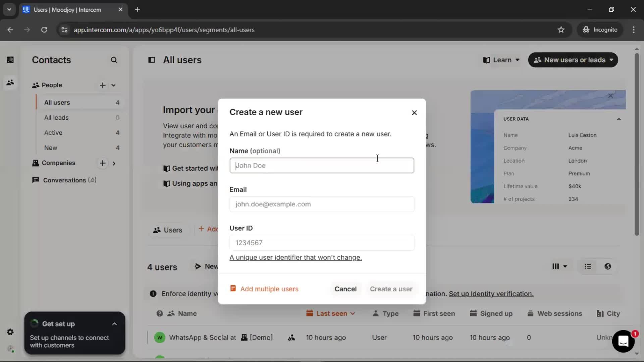Bookmark this page with star icon
This screenshot has width=644, height=362.
tap(561, 30)
